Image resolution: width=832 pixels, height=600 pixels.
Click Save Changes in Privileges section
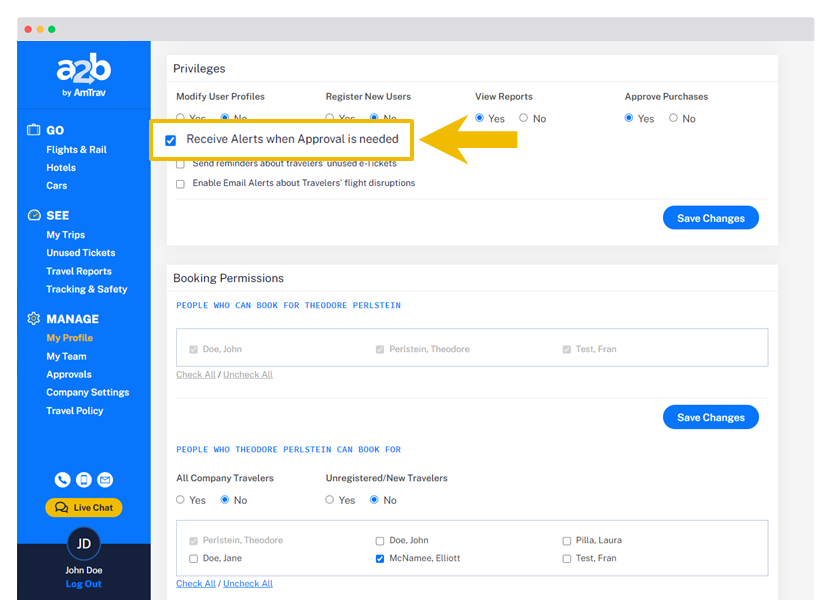(710, 218)
